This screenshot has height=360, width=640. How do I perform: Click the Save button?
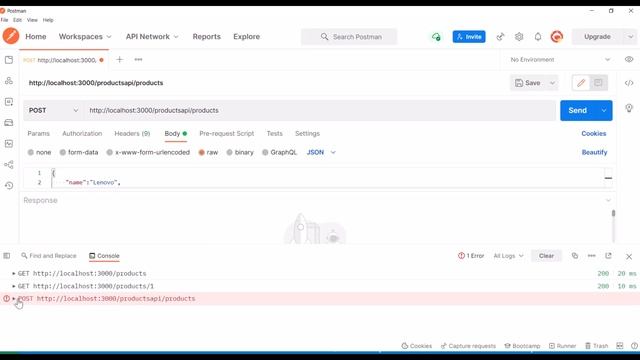pyautogui.click(x=528, y=83)
